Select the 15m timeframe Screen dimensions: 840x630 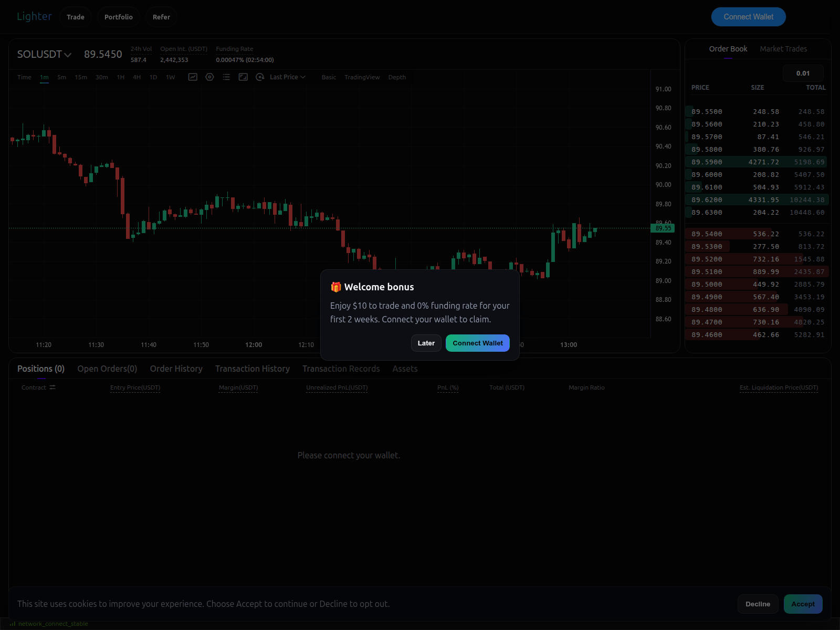[80, 77]
